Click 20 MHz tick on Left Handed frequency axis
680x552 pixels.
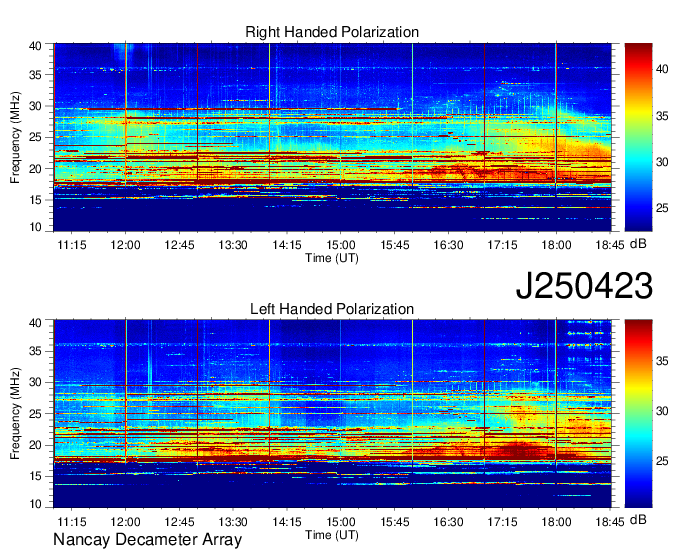35,445
